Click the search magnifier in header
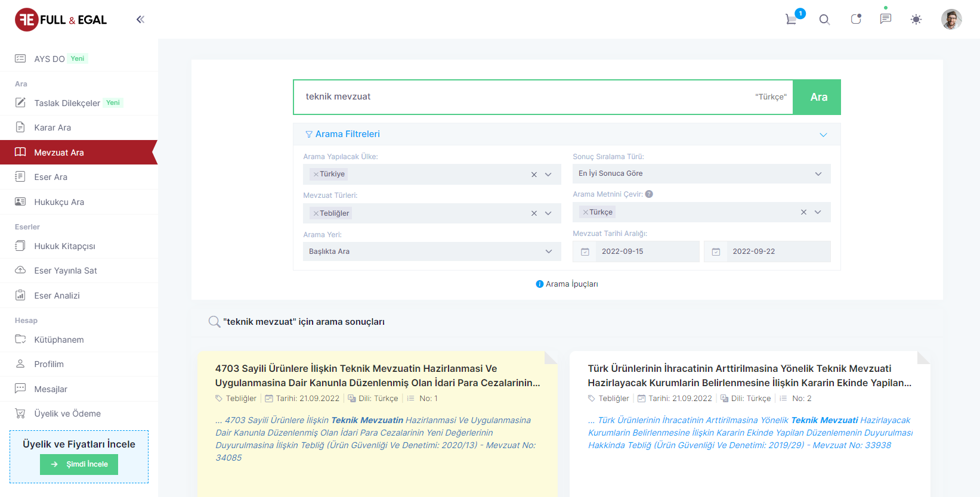The width and height of the screenshot is (980, 497). pyautogui.click(x=824, y=20)
